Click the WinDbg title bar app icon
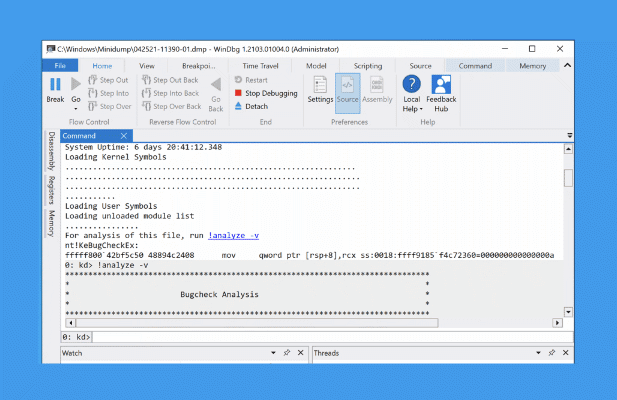This screenshot has height=400, width=617. [x=50, y=49]
